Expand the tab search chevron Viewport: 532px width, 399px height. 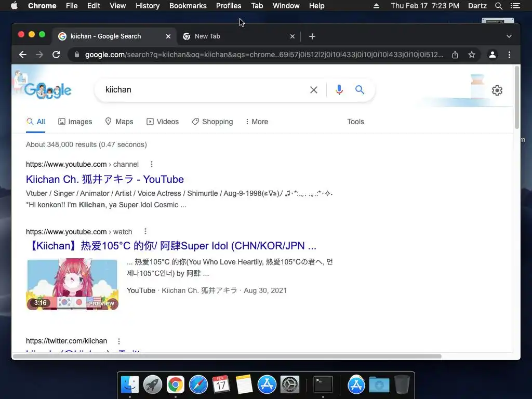tap(509, 36)
